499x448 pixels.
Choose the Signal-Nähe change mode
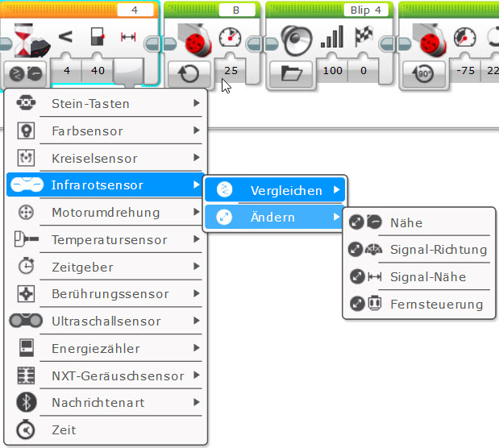(419, 276)
